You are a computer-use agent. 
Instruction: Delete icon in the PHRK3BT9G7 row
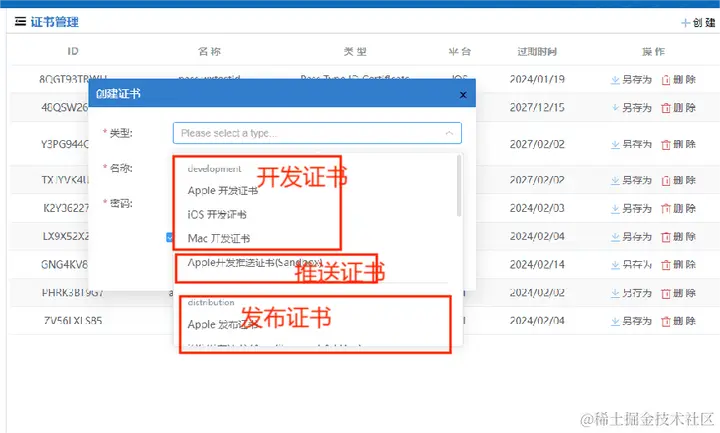tap(666, 293)
